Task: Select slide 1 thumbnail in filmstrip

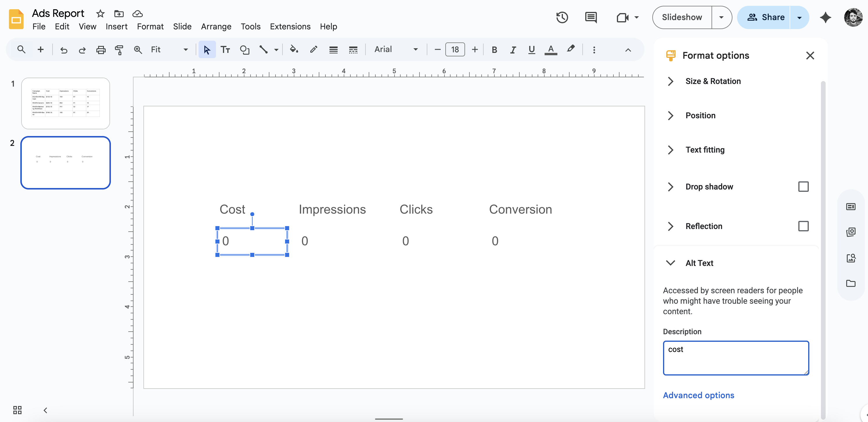Action: coord(66,103)
